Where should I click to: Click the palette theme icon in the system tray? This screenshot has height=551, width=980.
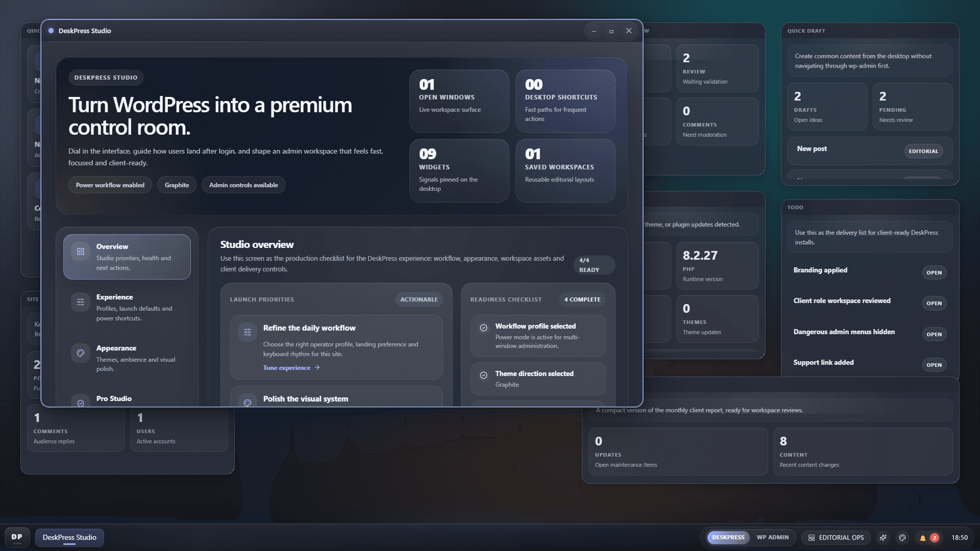pos(902,537)
